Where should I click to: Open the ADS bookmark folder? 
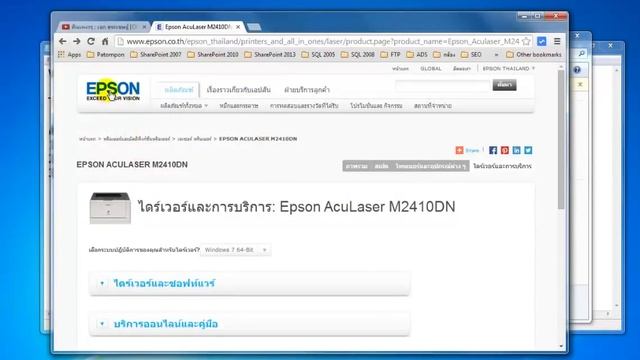tap(417, 54)
